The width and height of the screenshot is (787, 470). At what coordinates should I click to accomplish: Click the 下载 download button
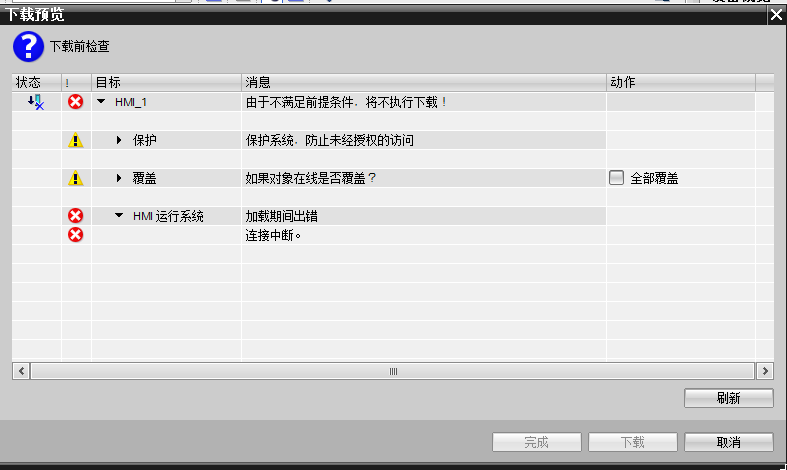(x=632, y=442)
